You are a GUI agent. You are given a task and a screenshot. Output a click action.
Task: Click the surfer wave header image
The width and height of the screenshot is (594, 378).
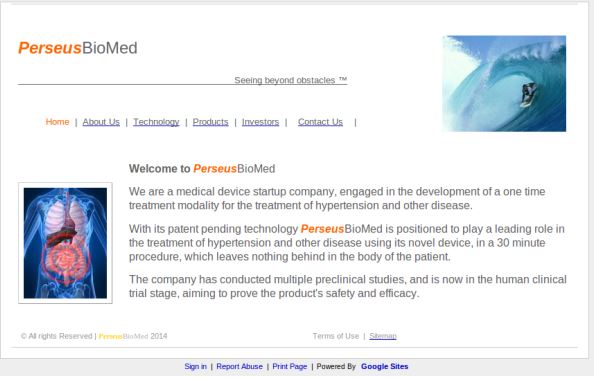(x=504, y=84)
